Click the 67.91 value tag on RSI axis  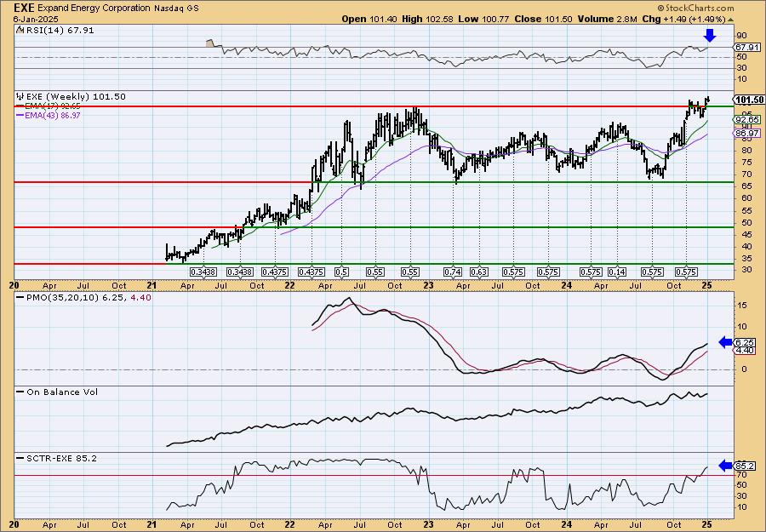pyautogui.click(x=747, y=48)
